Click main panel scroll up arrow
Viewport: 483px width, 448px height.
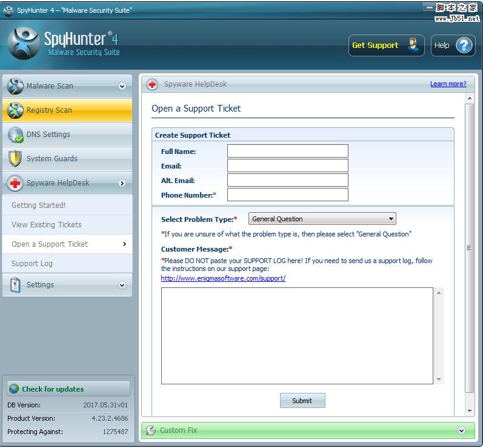(x=470, y=99)
